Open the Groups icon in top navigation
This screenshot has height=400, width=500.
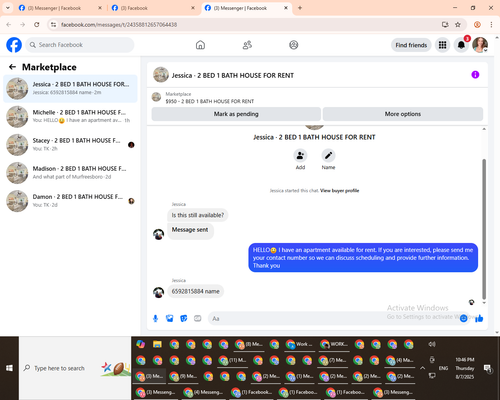[x=294, y=45]
